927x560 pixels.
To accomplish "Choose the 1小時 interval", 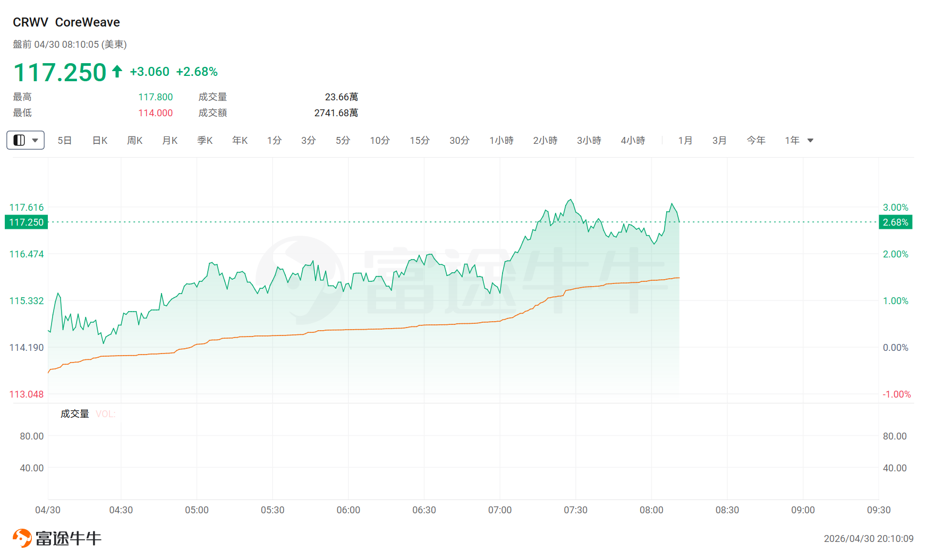I will pos(501,140).
